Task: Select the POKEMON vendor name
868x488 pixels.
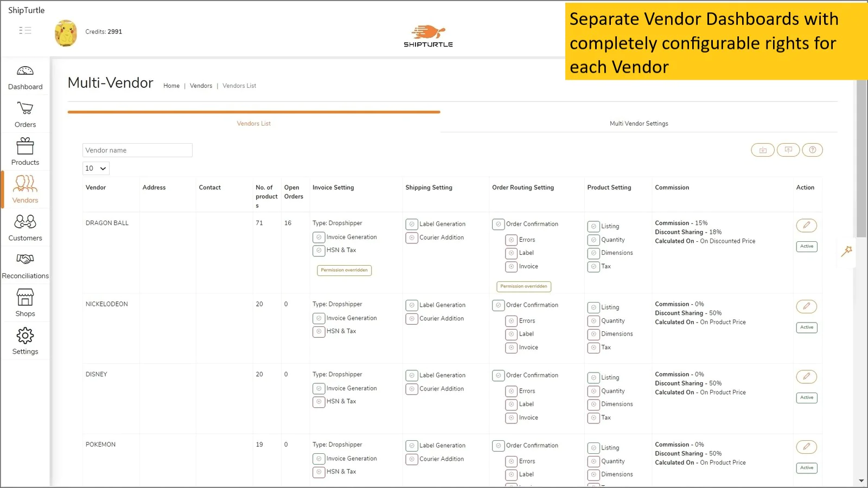Action: (x=100, y=445)
